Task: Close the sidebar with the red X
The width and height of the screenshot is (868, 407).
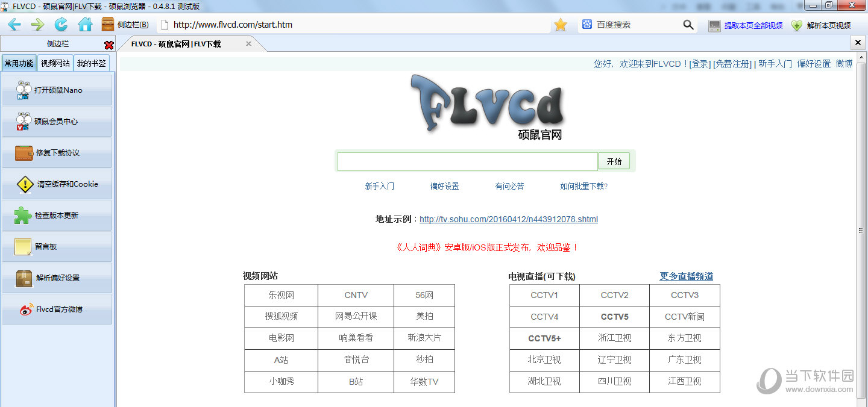Action: tap(108, 45)
